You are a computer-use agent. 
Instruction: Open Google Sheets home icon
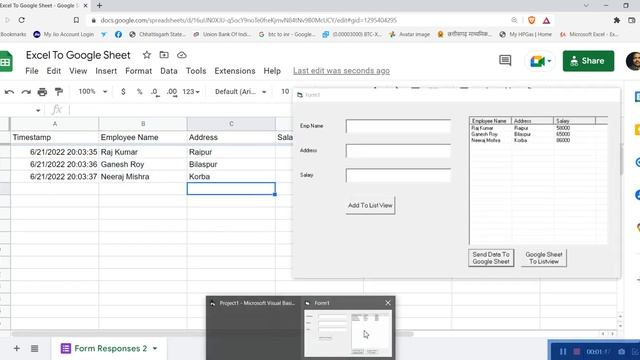(6, 61)
